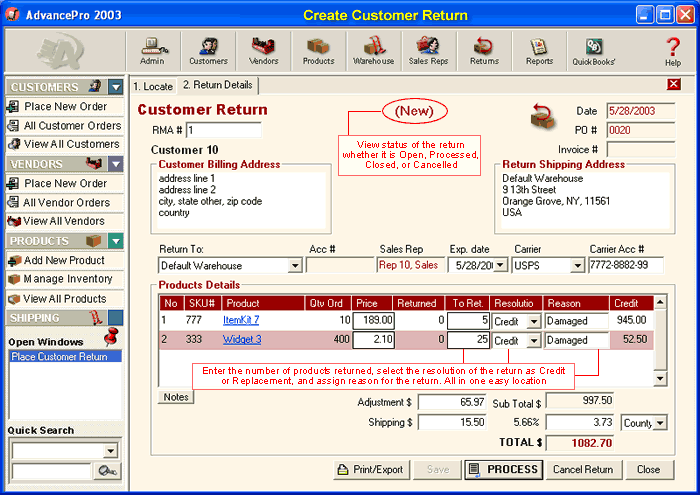This screenshot has height=495, width=700.
Task: Collapse the Customers sidebar section arrow
Action: coord(116,87)
